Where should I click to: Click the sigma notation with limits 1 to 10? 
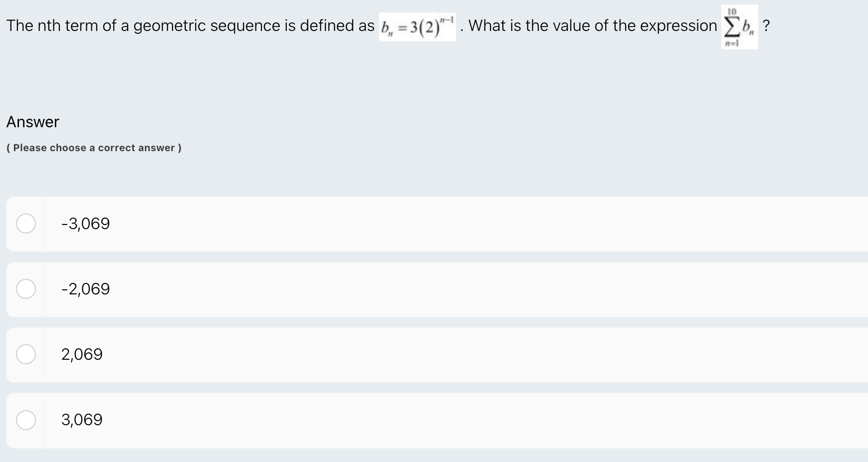[x=739, y=27]
